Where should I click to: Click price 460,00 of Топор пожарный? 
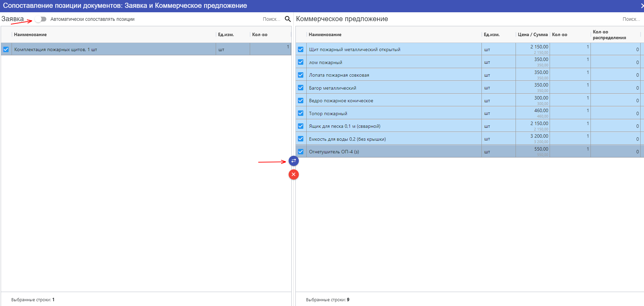(541, 110)
